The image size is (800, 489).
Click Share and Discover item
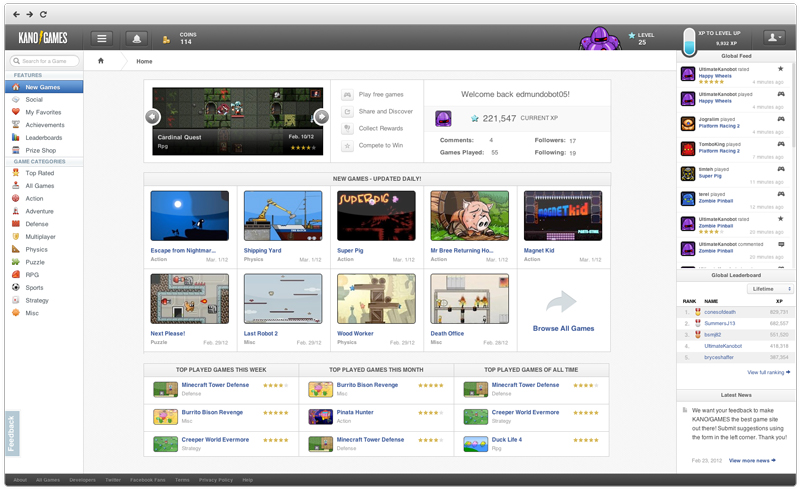(x=378, y=111)
